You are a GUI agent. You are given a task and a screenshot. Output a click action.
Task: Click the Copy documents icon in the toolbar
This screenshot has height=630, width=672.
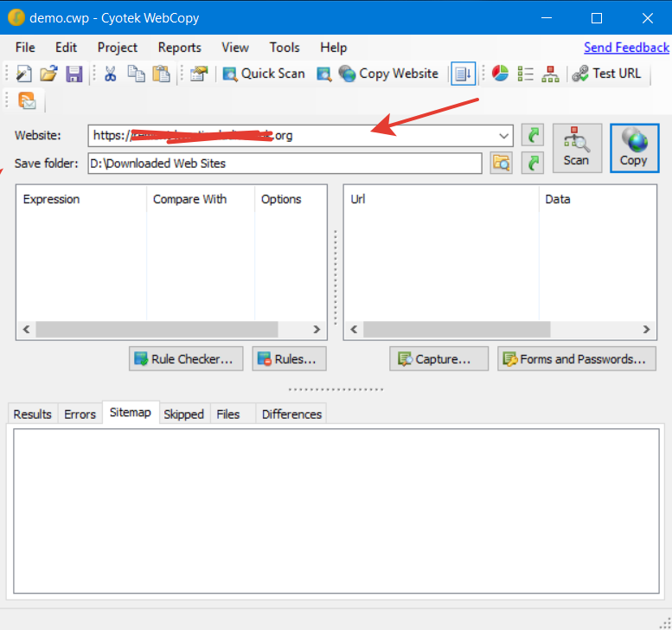click(x=136, y=74)
